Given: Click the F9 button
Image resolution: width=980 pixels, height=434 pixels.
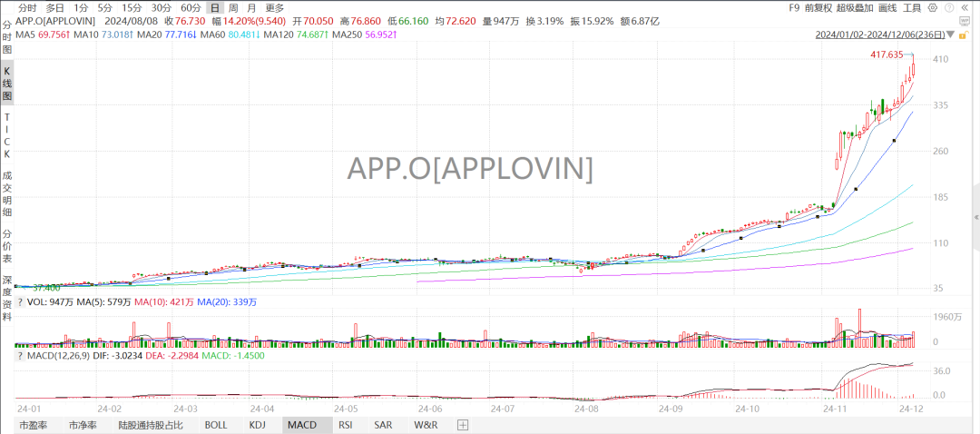Looking at the screenshot, I should click(x=794, y=8).
